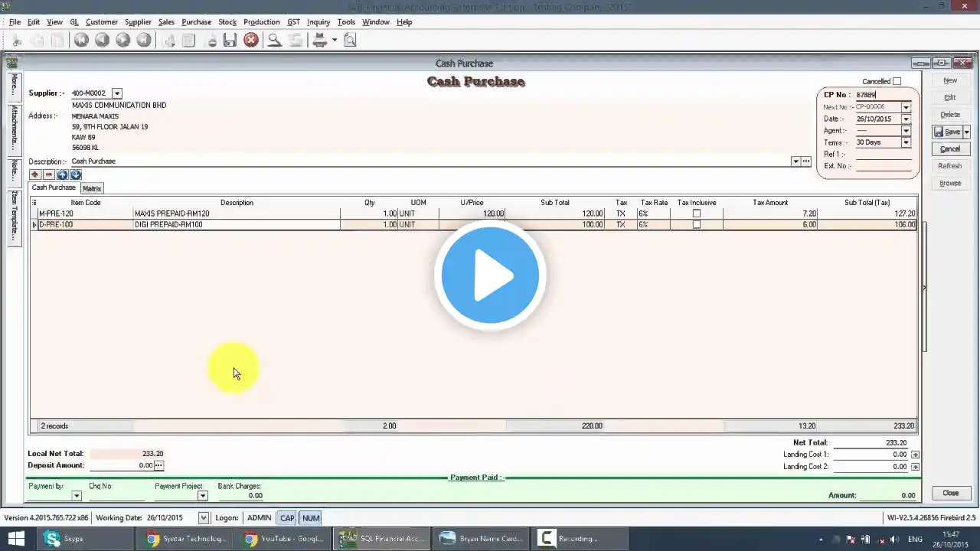
Task: Go to first record navigation icon
Action: (x=81, y=41)
